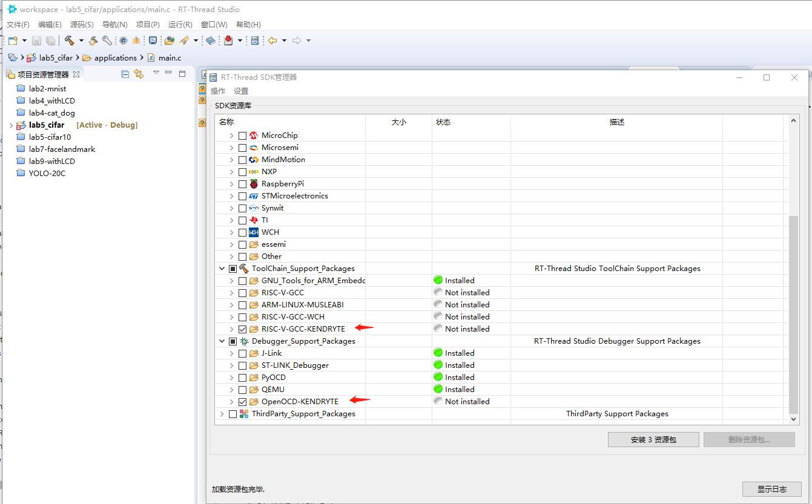Start the orange bug Debug icon
Image resolution: width=812 pixels, height=504 pixels.
click(136, 41)
